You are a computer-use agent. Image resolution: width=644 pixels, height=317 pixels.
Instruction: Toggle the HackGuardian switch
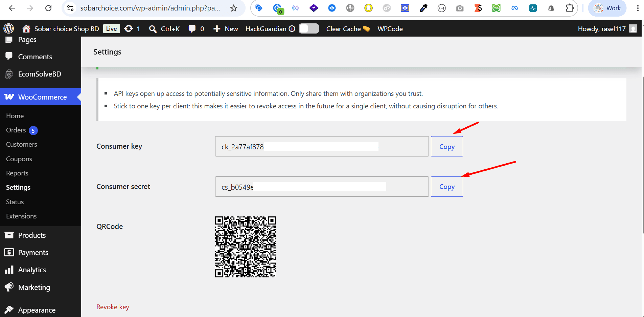click(x=309, y=28)
